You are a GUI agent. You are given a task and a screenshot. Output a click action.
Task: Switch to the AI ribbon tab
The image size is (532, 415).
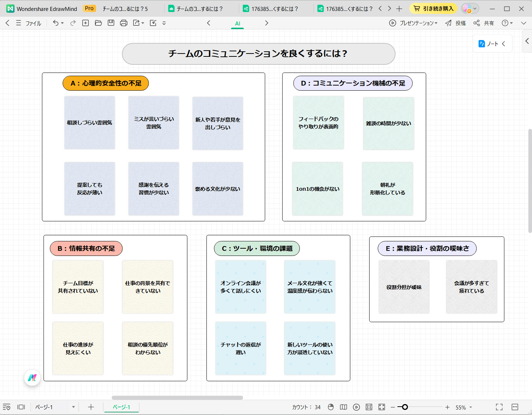coord(237,23)
